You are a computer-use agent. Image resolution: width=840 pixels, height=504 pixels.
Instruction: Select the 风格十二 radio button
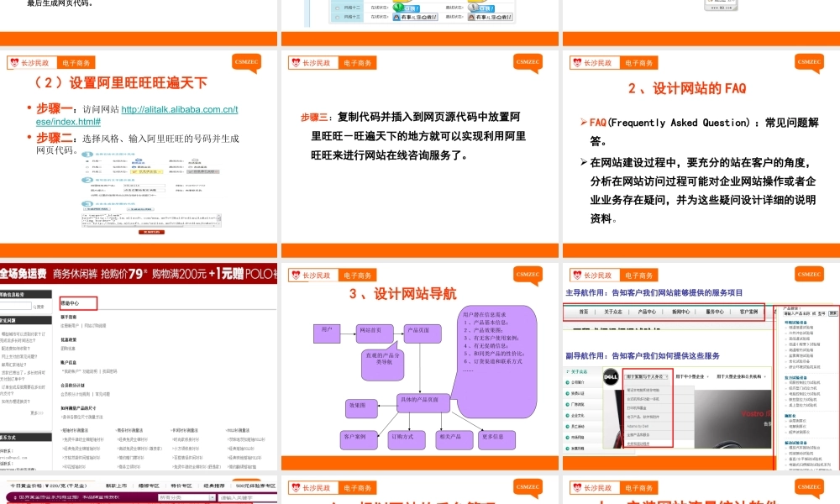[x=337, y=6]
